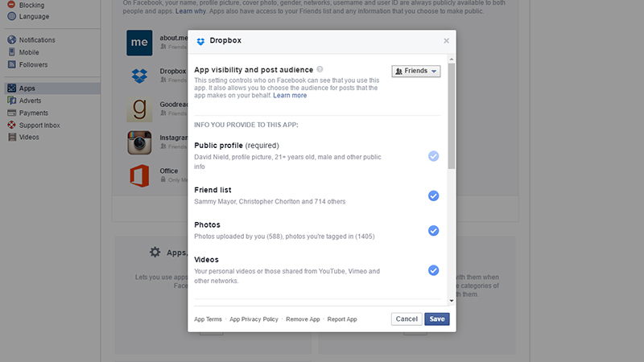Screen dimensions: 644x362
Task: Click the Payments card icon
Action: (x=11, y=113)
